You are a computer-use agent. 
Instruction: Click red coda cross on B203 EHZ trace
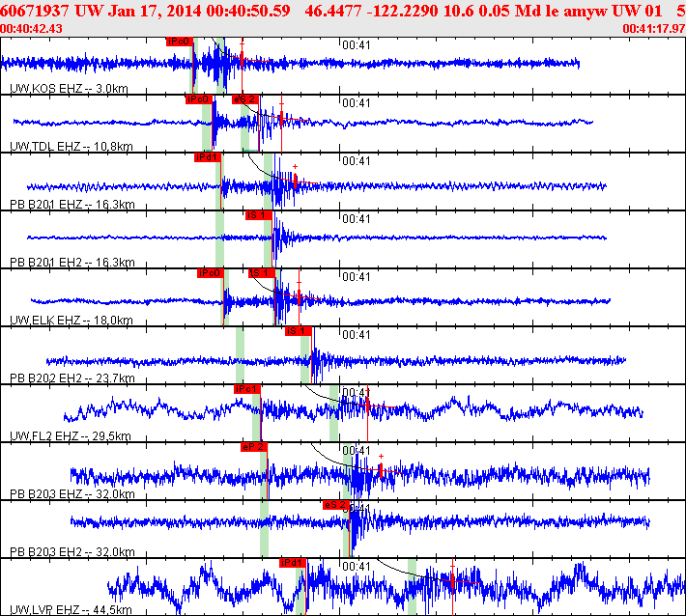(x=381, y=457)
